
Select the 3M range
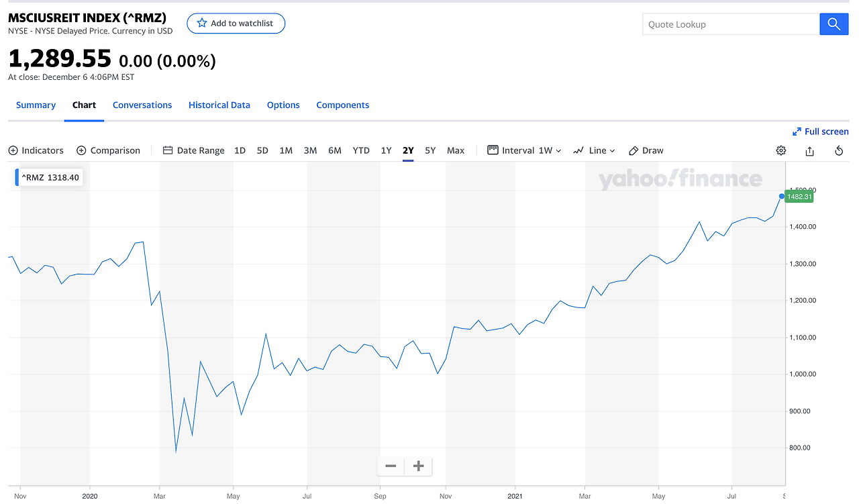coord(310,150)
